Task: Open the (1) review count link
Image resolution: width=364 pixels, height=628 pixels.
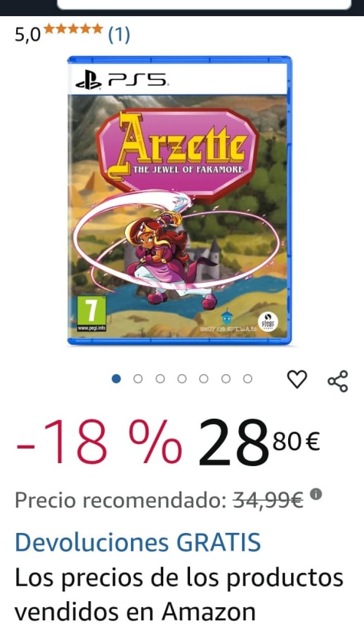Action: pos(119,35)
